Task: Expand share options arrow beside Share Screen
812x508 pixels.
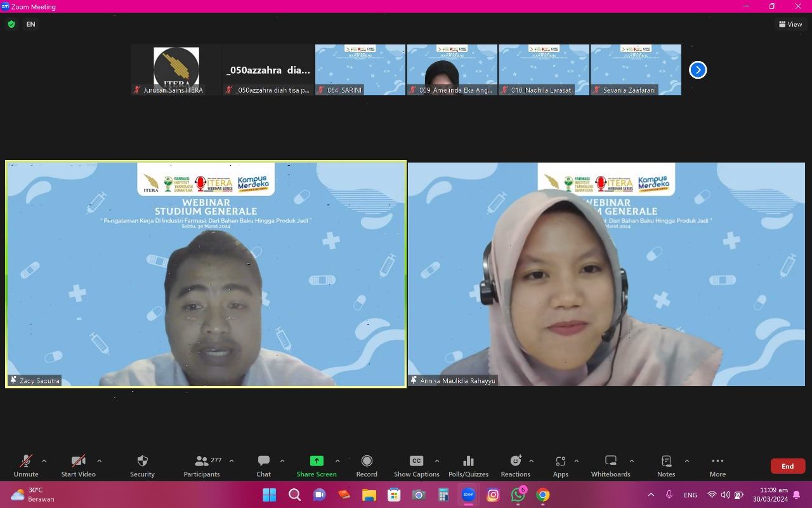Action: pyautogui.click(x=337, y=461)
